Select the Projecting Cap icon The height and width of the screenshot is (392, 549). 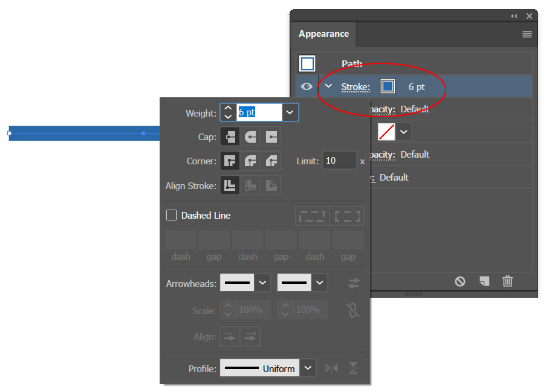pyautogui.click(x=271, y=137)
